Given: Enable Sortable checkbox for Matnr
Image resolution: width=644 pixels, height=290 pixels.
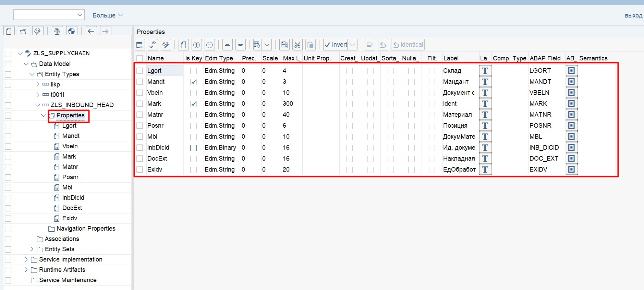Looking at the screenshot, I should point(391,115).
